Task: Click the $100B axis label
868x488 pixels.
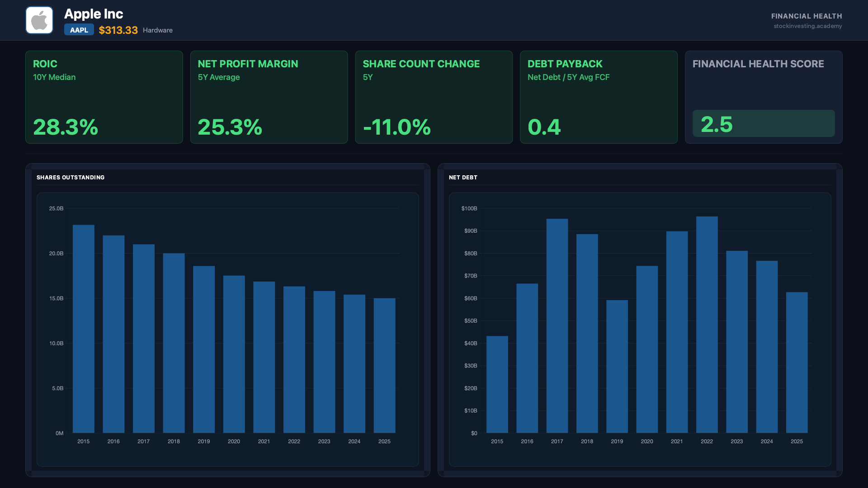Action: click(469, 209)
